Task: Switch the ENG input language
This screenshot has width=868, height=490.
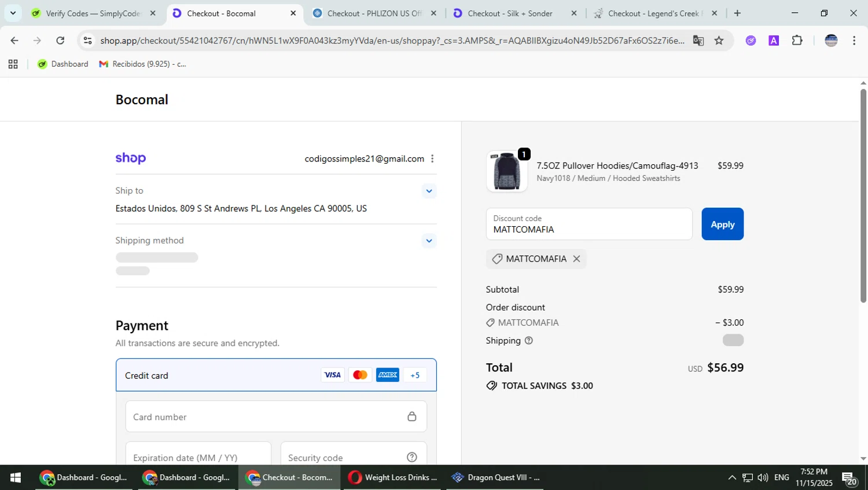Action: click(782, 477)
